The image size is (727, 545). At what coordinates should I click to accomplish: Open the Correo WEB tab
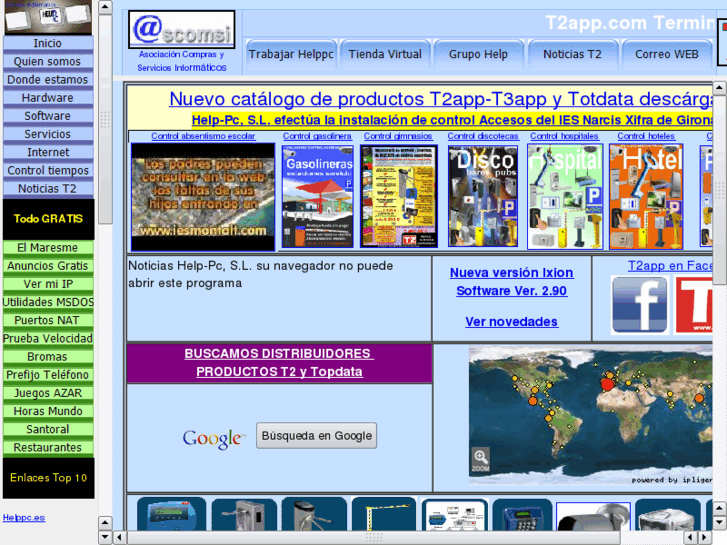tap(667, 54)
